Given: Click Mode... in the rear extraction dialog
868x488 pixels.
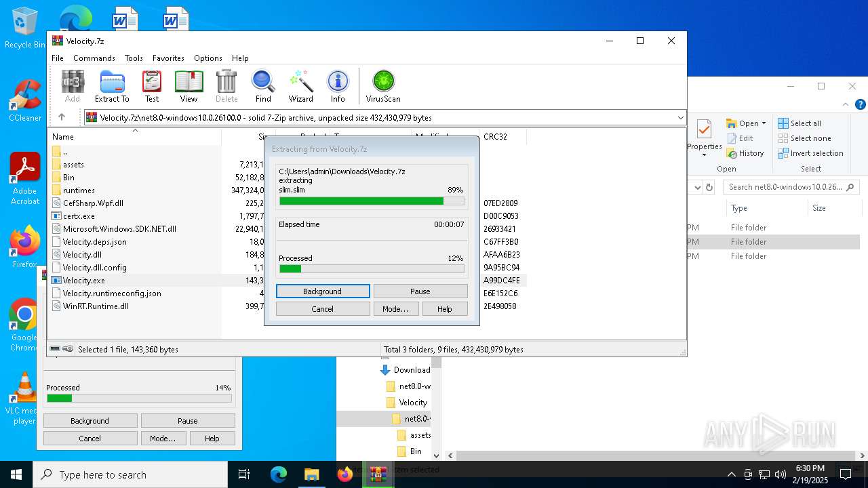Looking at the screenshot, I should coord(163,439).
